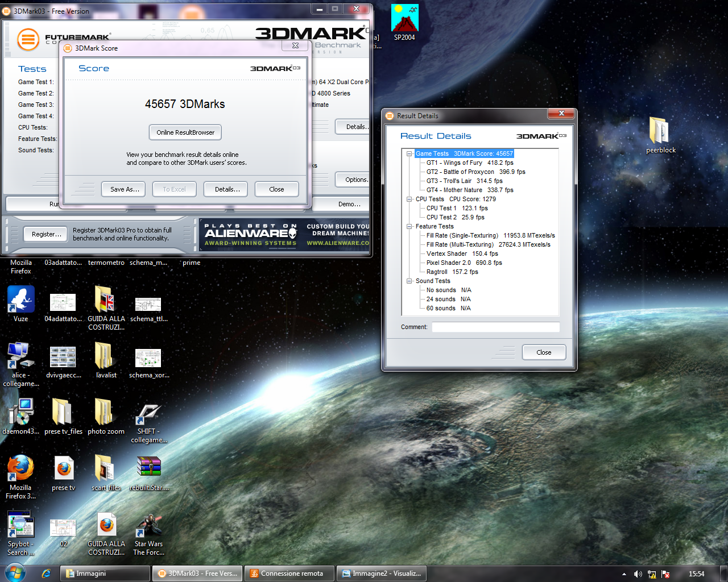Click Save As in the Score dialog
The width and height of the screenshot is (728, 582).
coord(125,189)
